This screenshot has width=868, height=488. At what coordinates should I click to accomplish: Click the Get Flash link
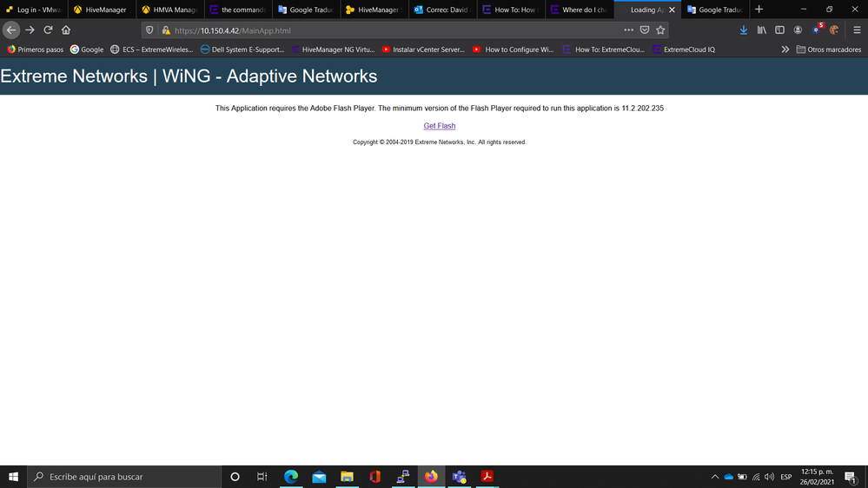click(439, 126)
